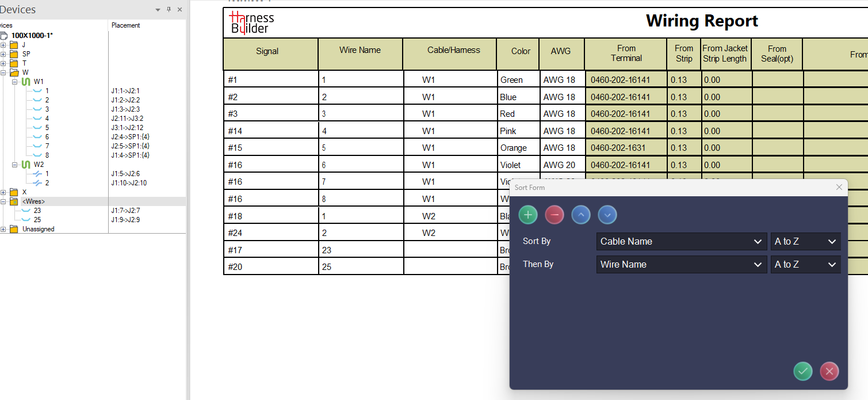Select wire 2 under W2
The height and width of the screenshot is (400, 868).
tap(47, 183)
